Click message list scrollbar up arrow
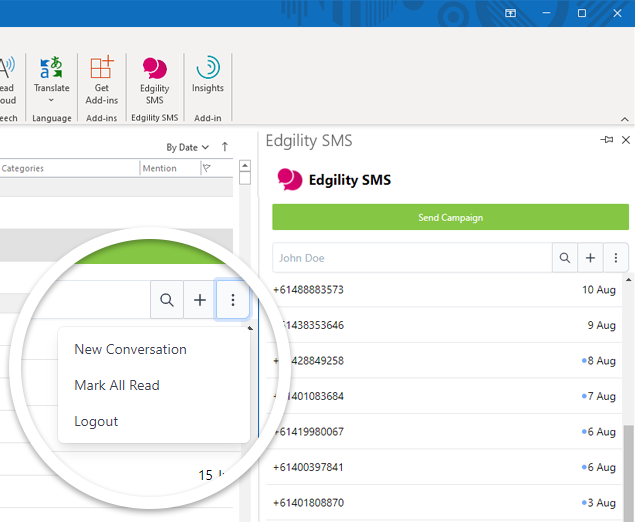The image size is (635, 522). tap(245, 166)
